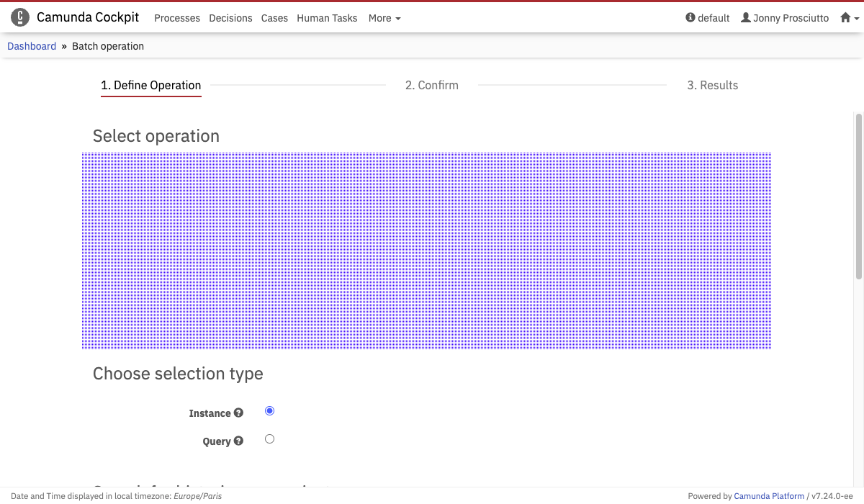Go to the Decisions page

[x=230, y=18]
